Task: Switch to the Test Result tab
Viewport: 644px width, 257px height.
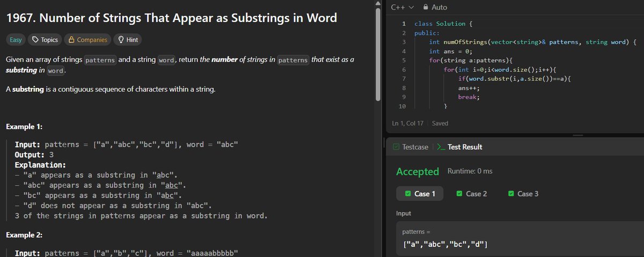Action: (459, 146)
